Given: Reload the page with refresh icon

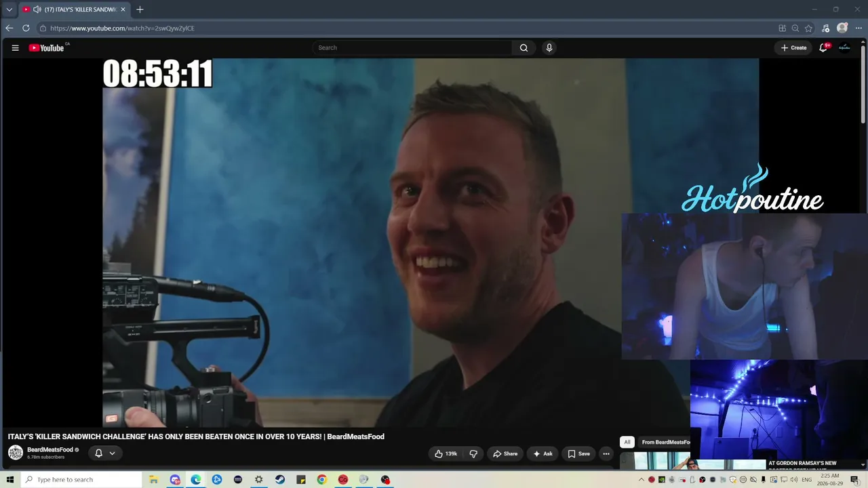Looking at the screenshot, I should (26, 28).
